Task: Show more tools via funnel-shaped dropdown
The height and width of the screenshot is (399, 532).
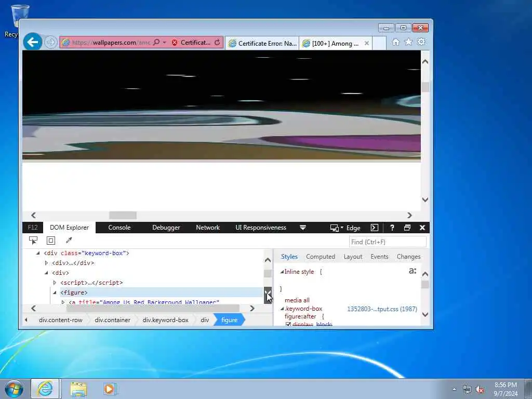Action: (x=303, y=228)
